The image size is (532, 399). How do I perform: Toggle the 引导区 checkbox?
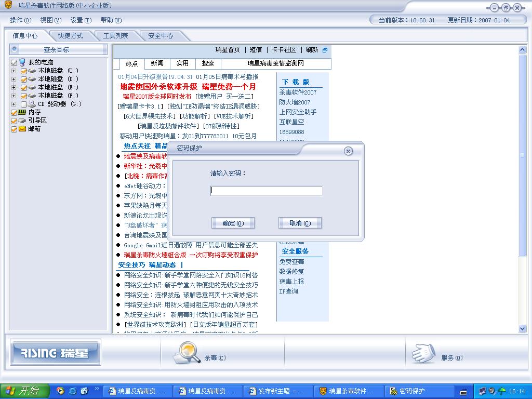pos(14,121)
